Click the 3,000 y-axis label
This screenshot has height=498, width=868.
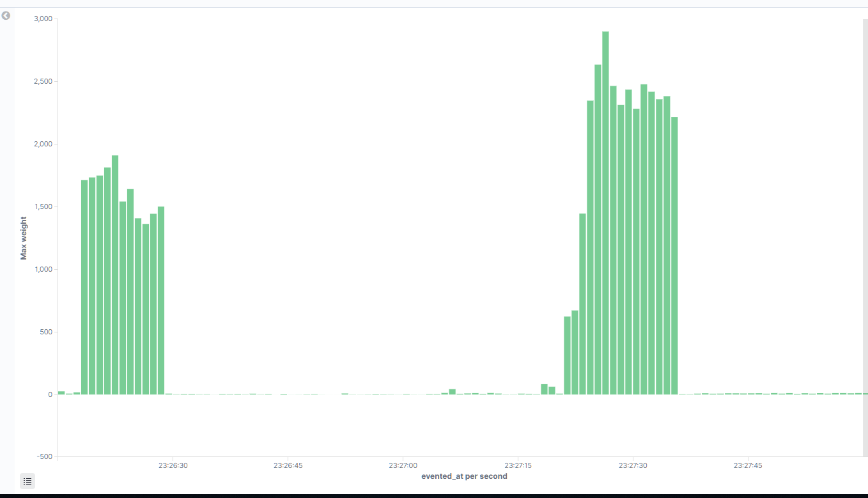[43, 19]
